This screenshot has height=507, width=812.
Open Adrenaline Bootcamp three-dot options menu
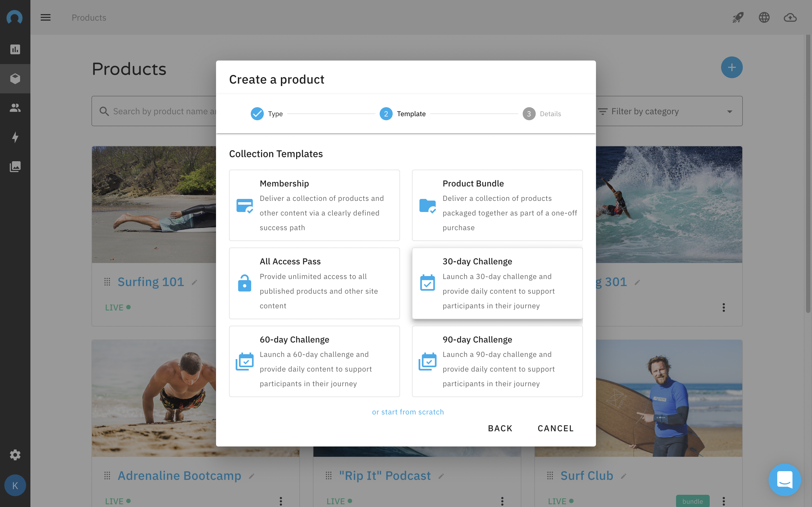[281, 501]
